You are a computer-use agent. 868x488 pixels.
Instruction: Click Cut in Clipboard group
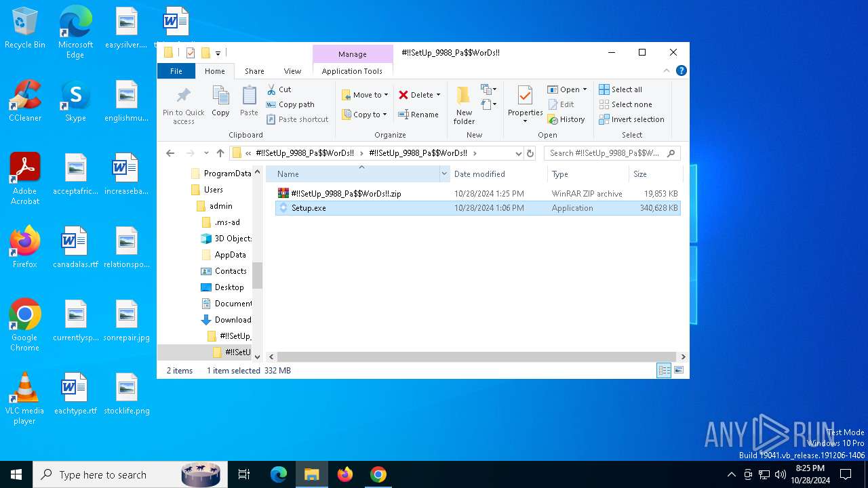click(279, 89)
